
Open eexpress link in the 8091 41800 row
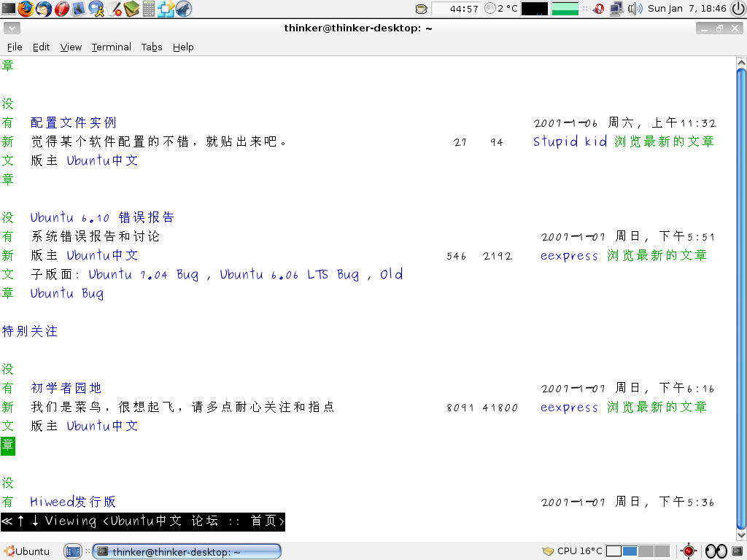click(x=569, y=407)
